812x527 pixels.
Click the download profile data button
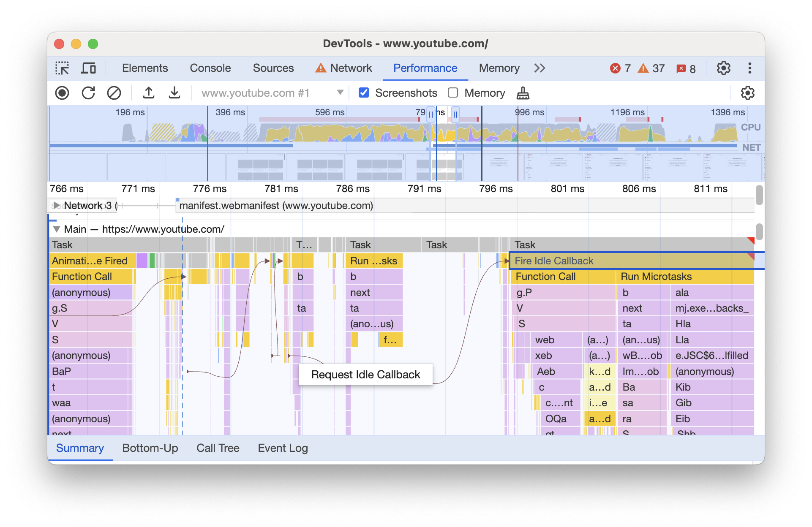[x=174, y=92]
